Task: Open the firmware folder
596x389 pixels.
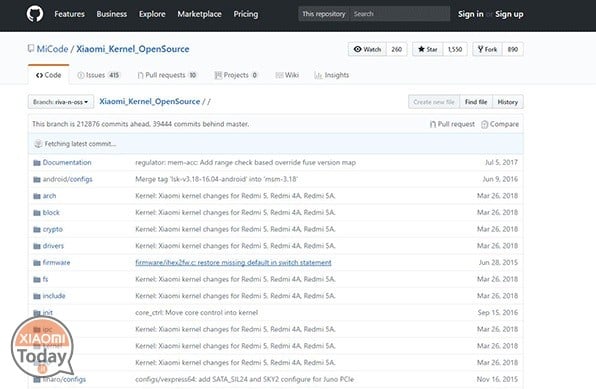Action: (56, 263)
